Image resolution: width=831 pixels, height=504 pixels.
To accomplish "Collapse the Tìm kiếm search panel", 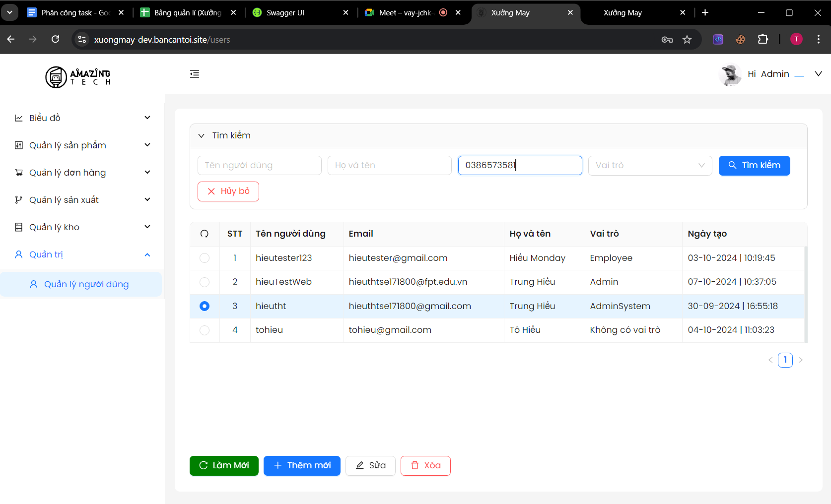I will tap(202, 135).
